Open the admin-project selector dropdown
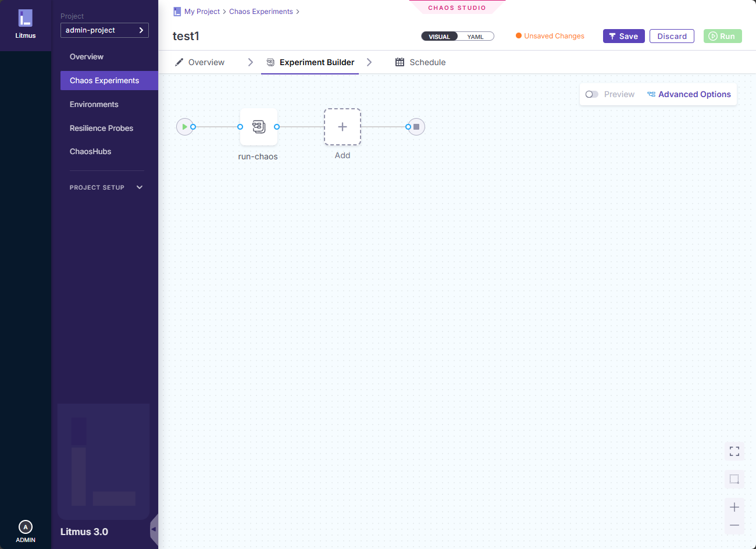 105,30
